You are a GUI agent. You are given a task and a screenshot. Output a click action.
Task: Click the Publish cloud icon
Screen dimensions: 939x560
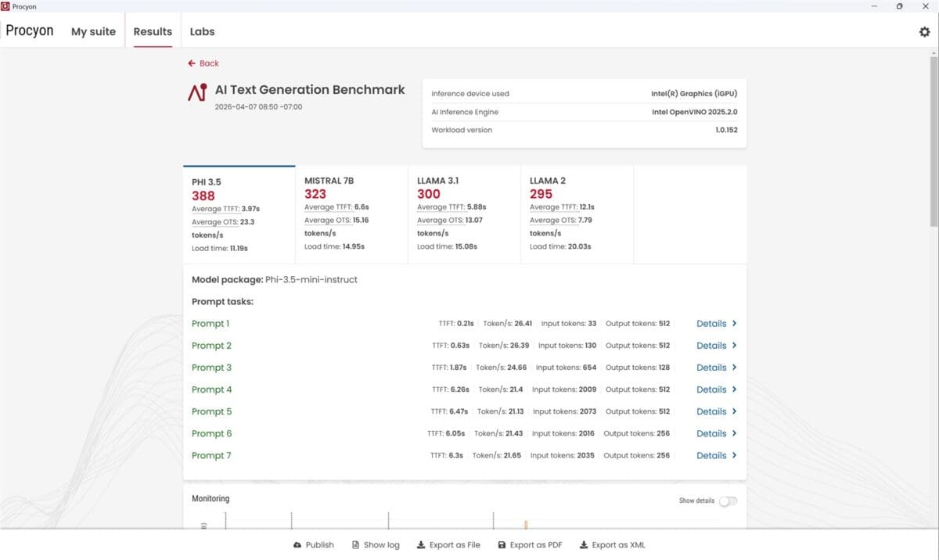point(297,545)
